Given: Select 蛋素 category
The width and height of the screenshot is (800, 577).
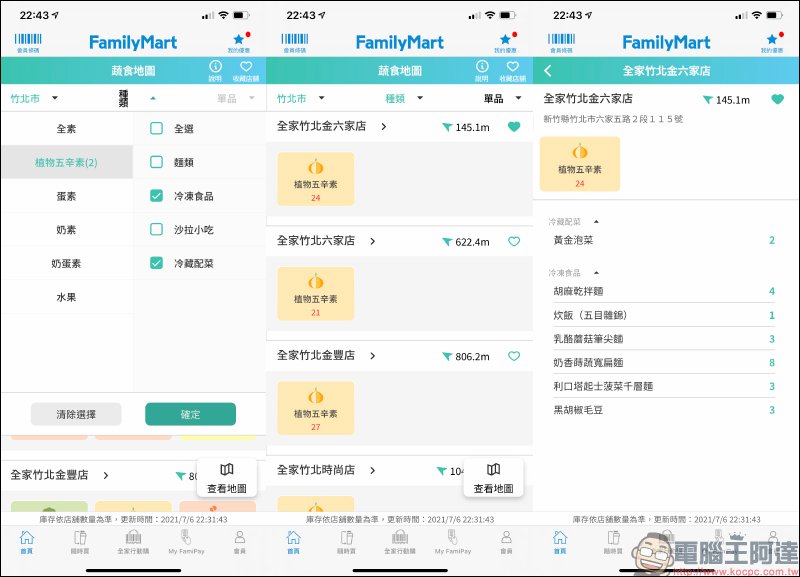Looking at the screenshot, I should point(67,196).
